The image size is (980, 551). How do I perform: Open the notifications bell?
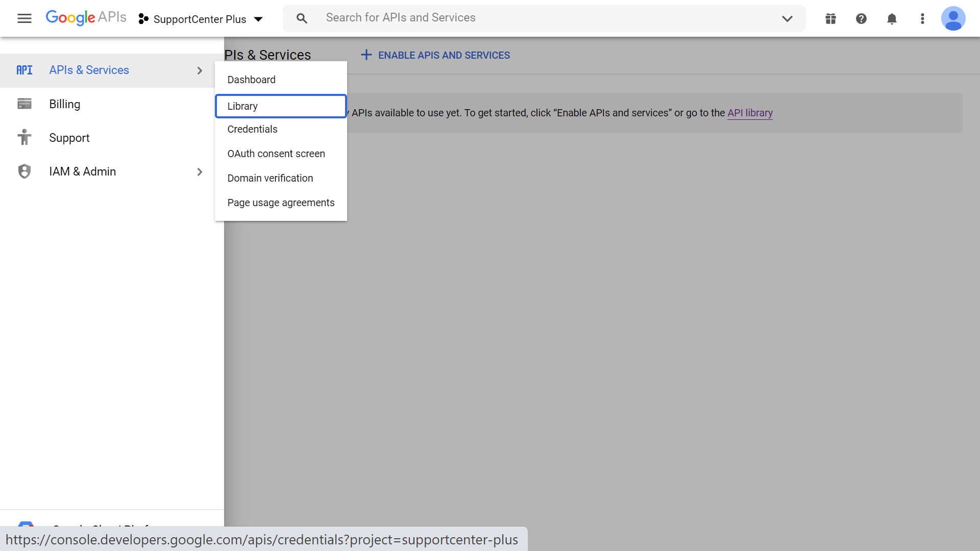tap(892, 19)
